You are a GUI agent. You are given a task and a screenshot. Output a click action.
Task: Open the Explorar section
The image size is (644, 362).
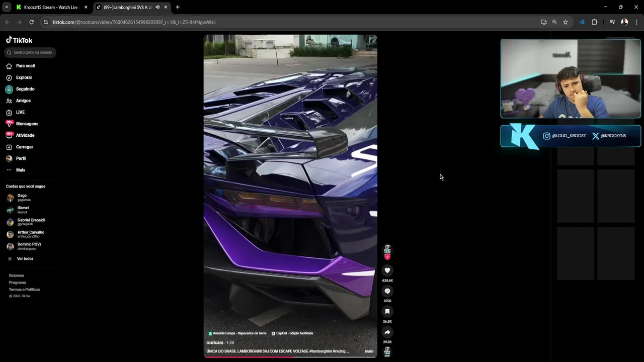19,77
